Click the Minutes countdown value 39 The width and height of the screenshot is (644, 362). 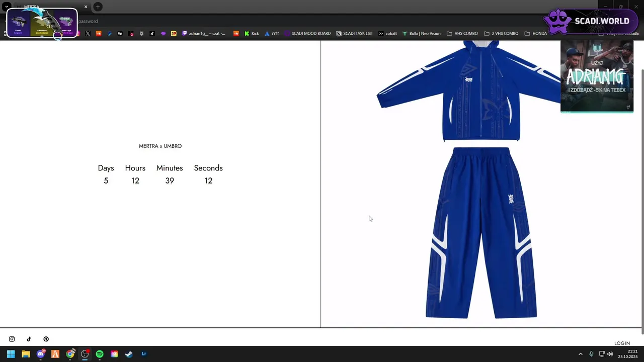point(170,180)
